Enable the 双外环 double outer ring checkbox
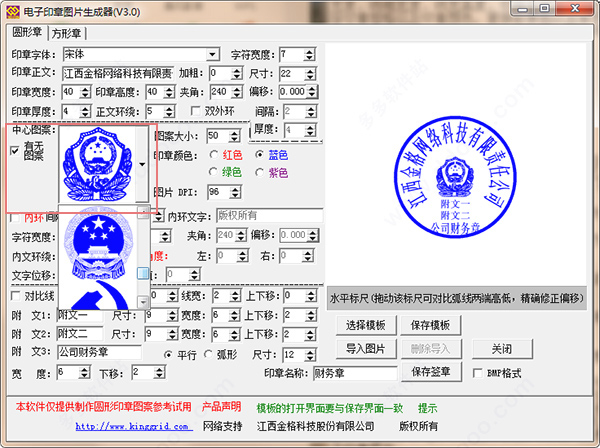Image resolution: width=600 pixels, height=448 pixels. (196, 111)
